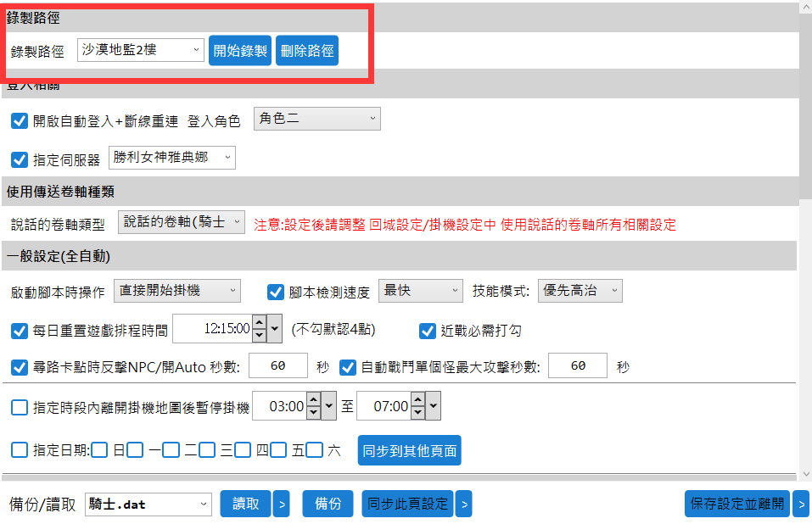Click the 刪除路徑 button

click(307, 51)
